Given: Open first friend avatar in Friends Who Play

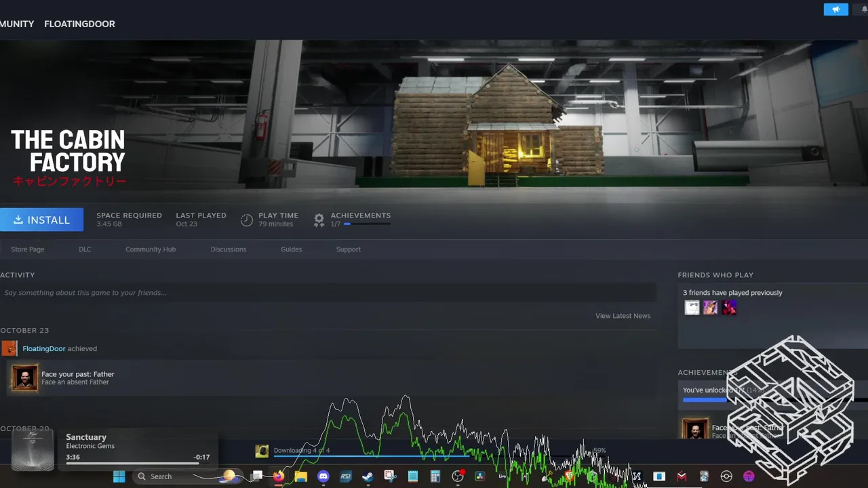Looking at the screenshot, I should point(692,308).
